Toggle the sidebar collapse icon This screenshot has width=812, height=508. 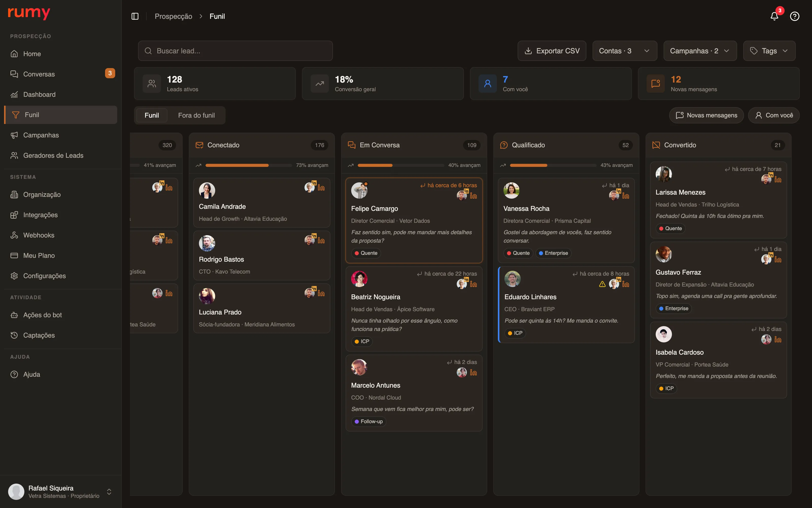(x=135, y=16)
